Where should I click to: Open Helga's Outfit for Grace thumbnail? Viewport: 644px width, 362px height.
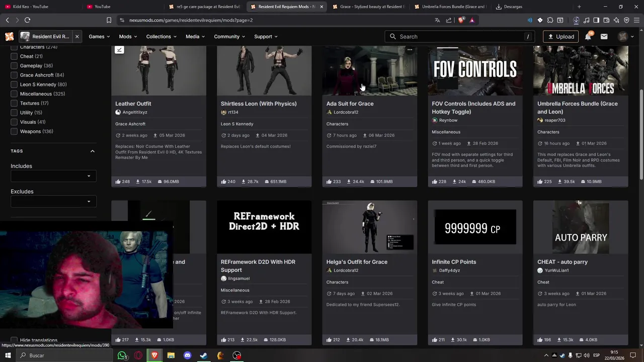370,227
